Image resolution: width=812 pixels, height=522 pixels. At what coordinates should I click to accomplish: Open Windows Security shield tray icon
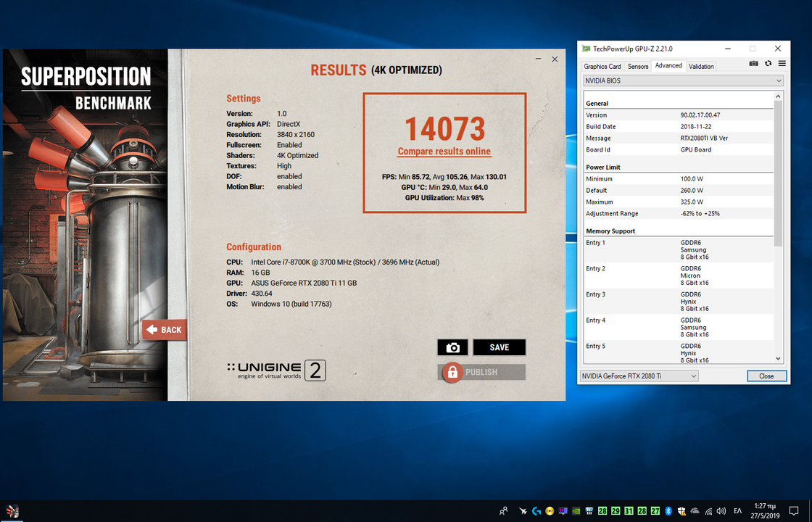click(681, 511)
